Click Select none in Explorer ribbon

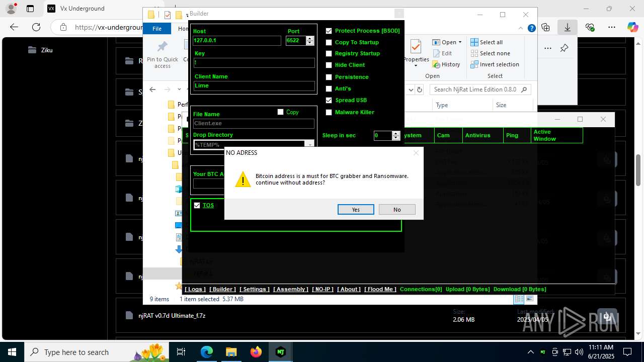pos(491,53)
